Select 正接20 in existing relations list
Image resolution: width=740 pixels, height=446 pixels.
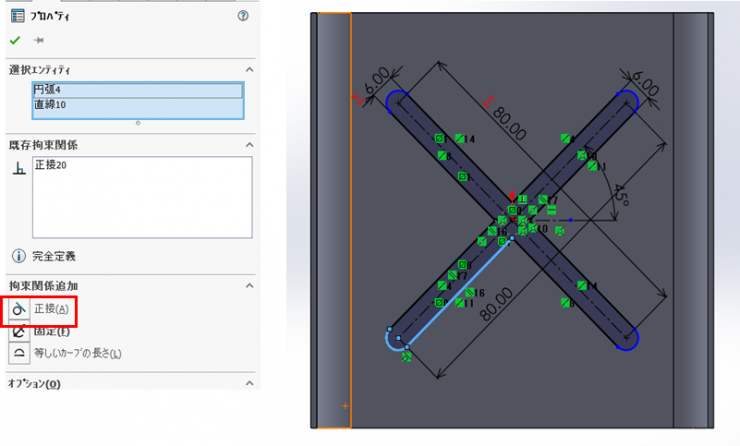coord(50,164)
